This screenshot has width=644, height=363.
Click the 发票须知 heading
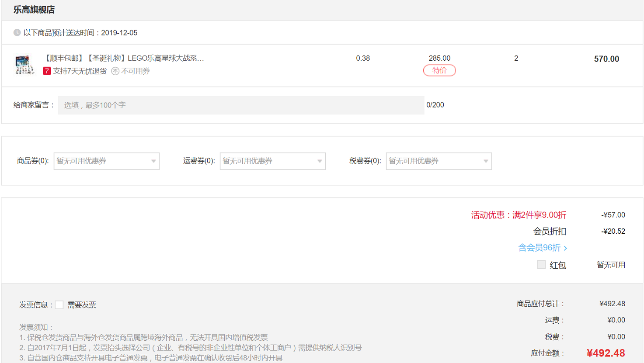pyautogui.click(x=36, y=327)
